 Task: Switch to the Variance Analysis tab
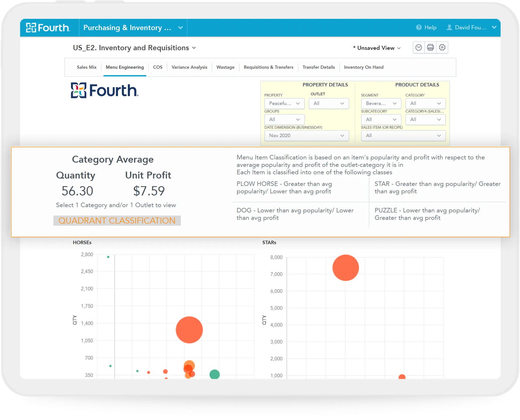coord(189,67)
